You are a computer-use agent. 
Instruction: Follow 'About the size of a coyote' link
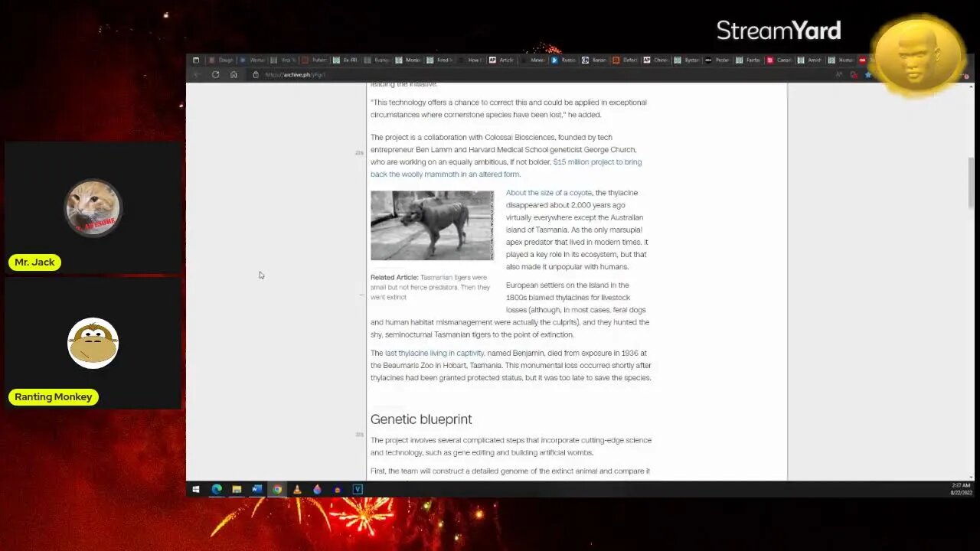click(548, 193)
